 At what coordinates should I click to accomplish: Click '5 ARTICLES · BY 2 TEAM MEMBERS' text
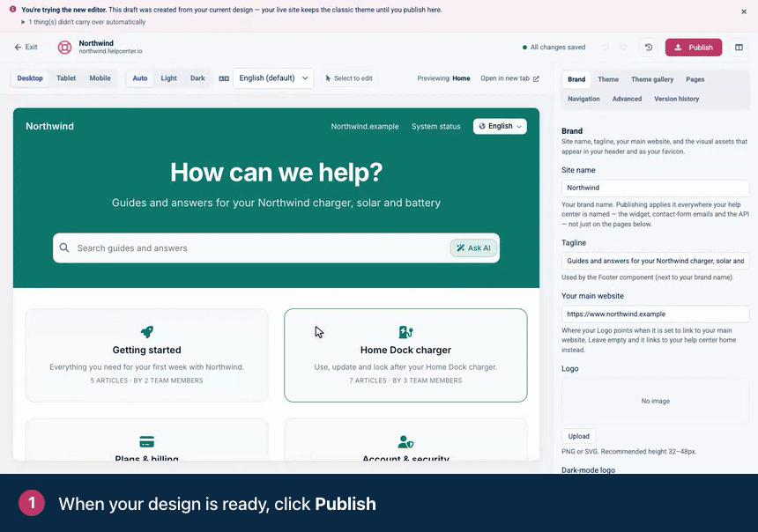[146, 381]
